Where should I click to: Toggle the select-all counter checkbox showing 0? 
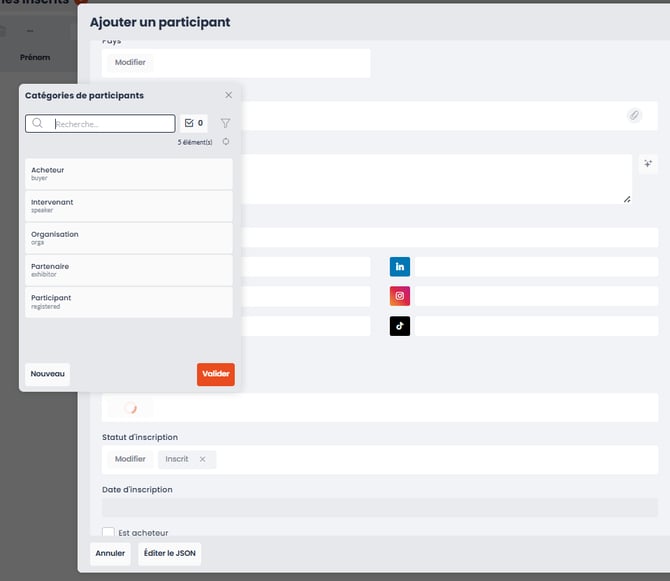pyautogui.click(x=194, y=124)
